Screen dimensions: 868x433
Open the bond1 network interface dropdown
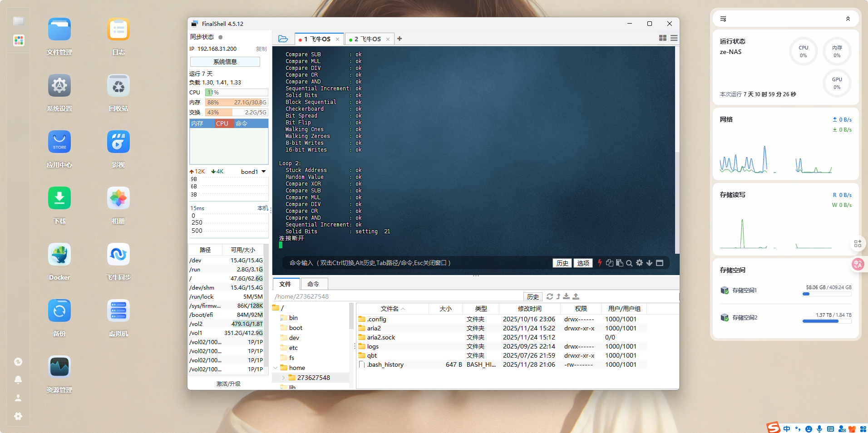pyautogui.click(x=253, y=172)
